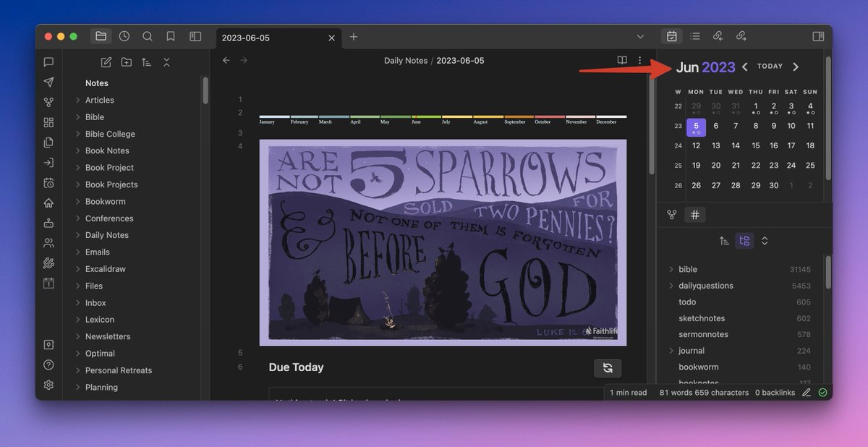Click the file explorer scrollbar
Screen dimensions: 868x447
point(205,90)
